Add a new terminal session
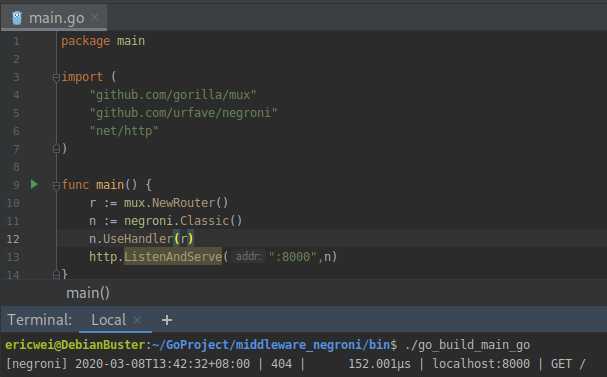 coord(167,320)
